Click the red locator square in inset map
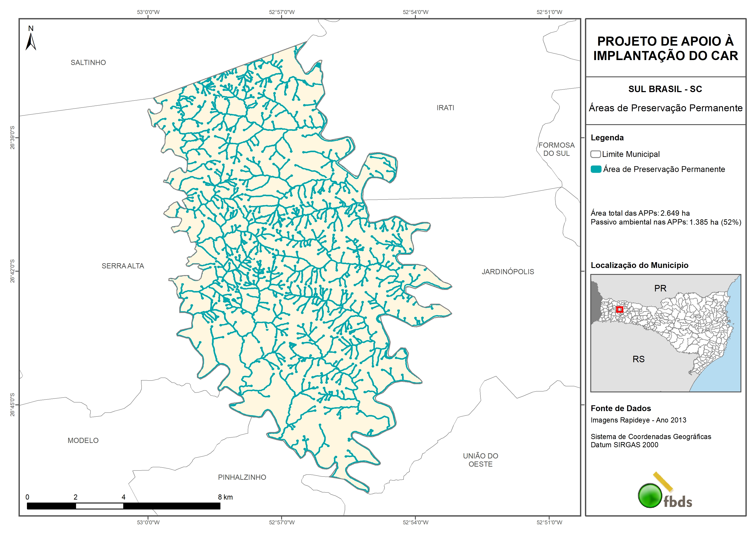The width and height of the screenshot is (756, 534). [619, 309]
